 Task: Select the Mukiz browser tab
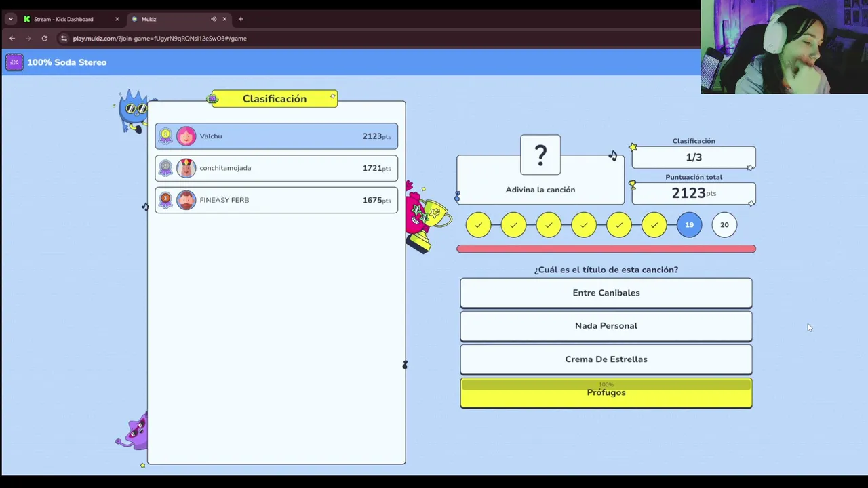click(x=178, y=19)
